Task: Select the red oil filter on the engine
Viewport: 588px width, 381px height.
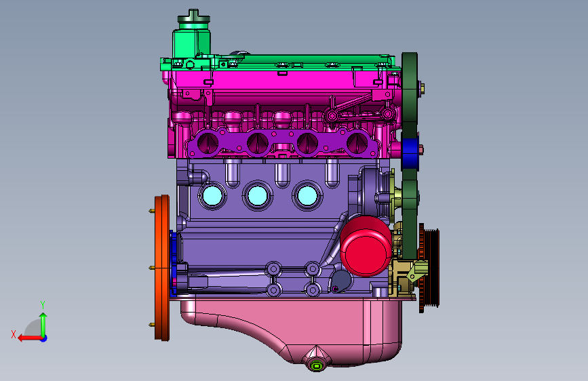Action: coord(366,246)
